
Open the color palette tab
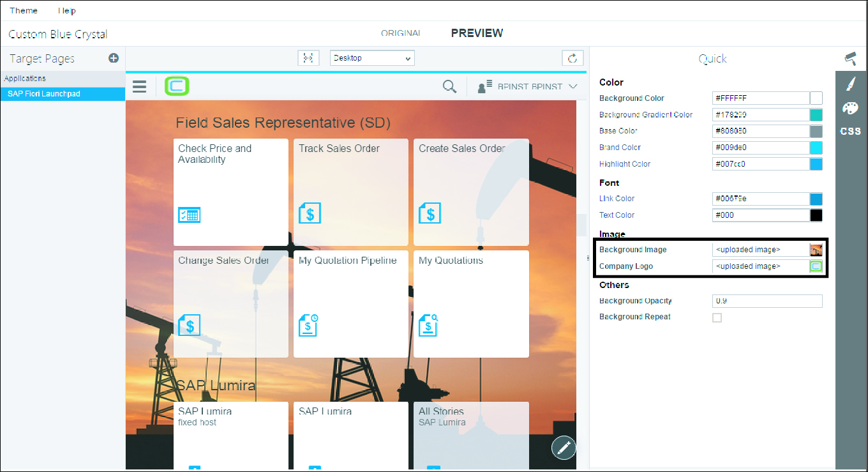point(851,108)
